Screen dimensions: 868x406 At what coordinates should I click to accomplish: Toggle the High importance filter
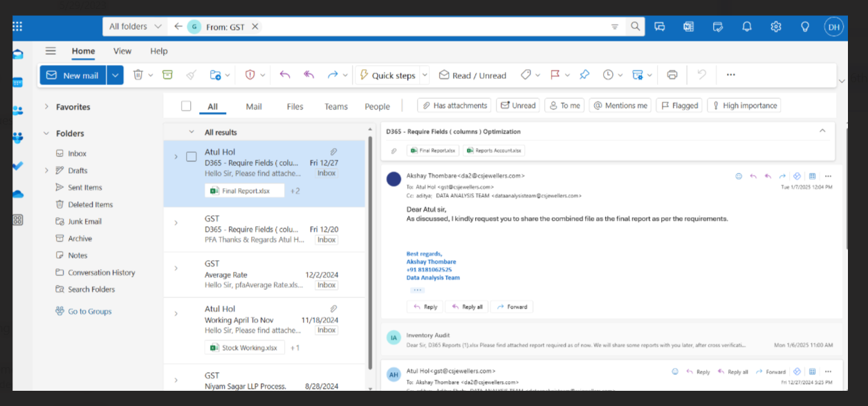click(x=744, y=106)
